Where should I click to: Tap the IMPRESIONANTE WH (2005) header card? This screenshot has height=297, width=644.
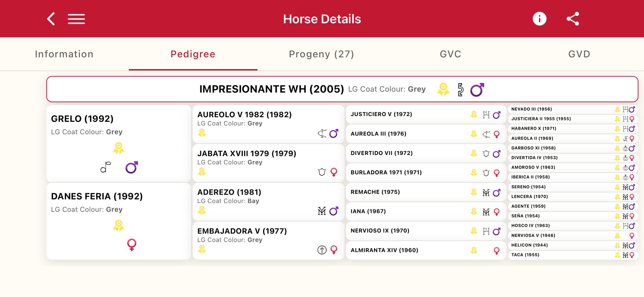271,89
